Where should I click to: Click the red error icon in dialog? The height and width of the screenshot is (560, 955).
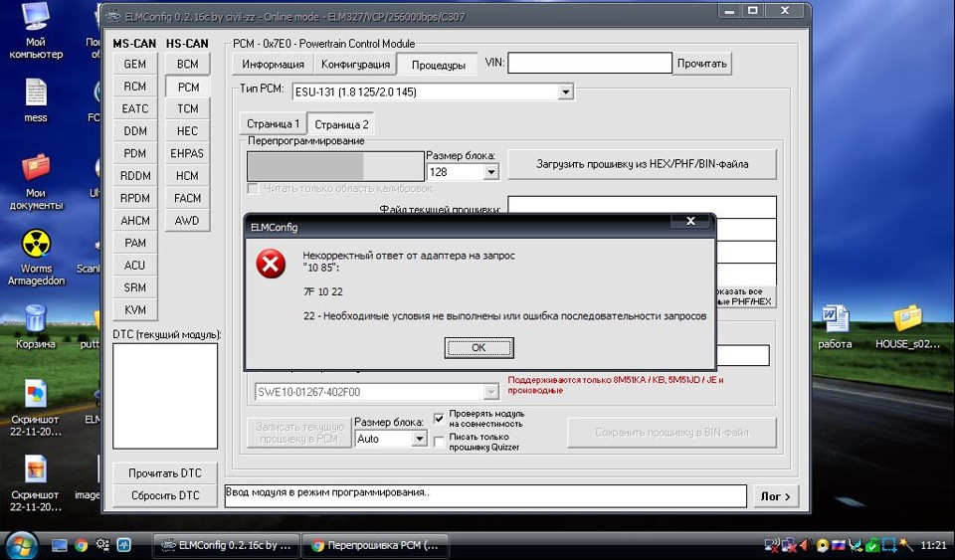pos(271,265)
